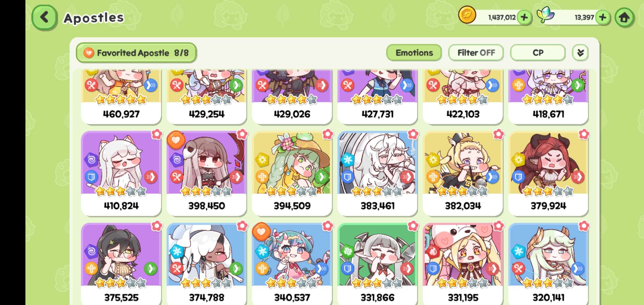Open the red-haired apostle card 379,924

click(x=548, y=173)
